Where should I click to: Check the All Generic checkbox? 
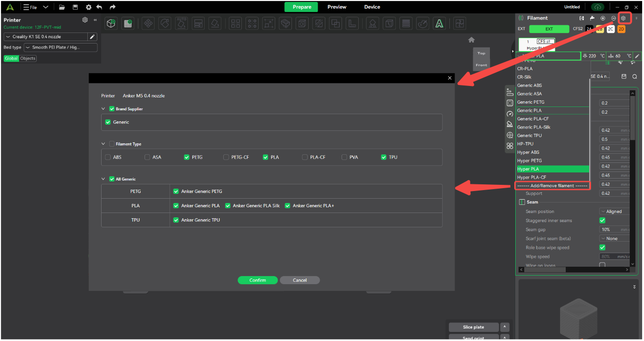112,179
